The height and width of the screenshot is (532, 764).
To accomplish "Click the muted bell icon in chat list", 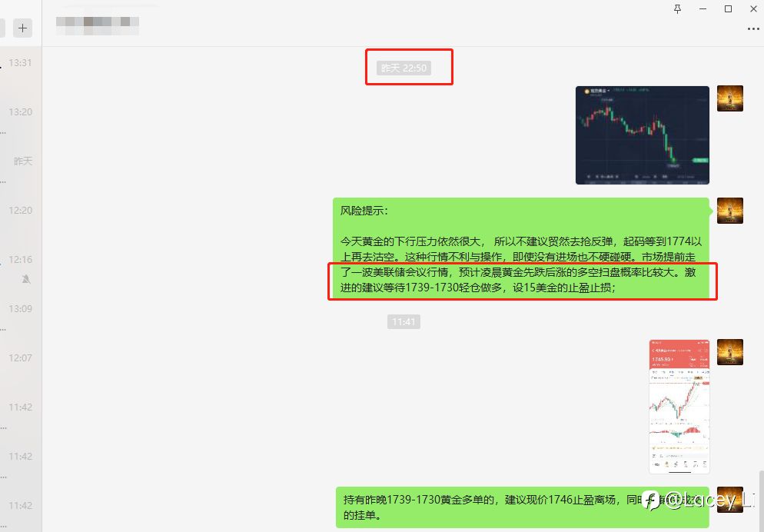I will (26, 279).
